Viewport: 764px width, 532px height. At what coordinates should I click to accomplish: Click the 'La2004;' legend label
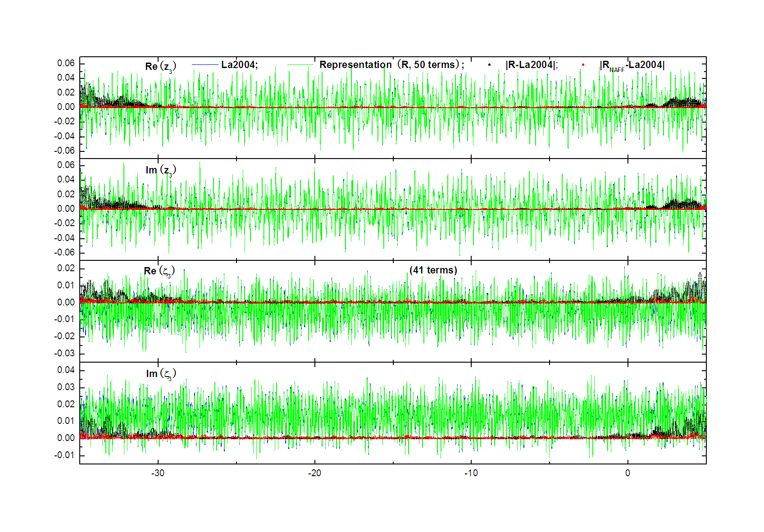tap(239, 65)
